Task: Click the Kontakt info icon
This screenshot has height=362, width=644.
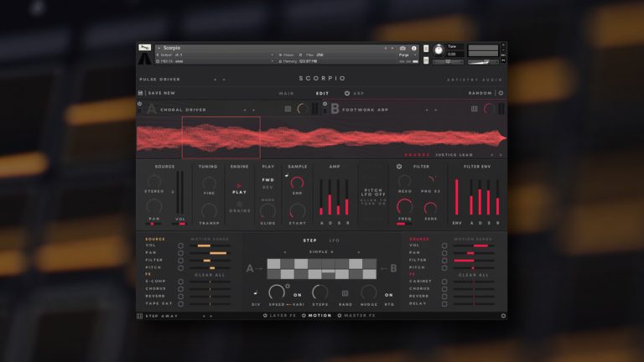Action: click(x=414, y=49)
